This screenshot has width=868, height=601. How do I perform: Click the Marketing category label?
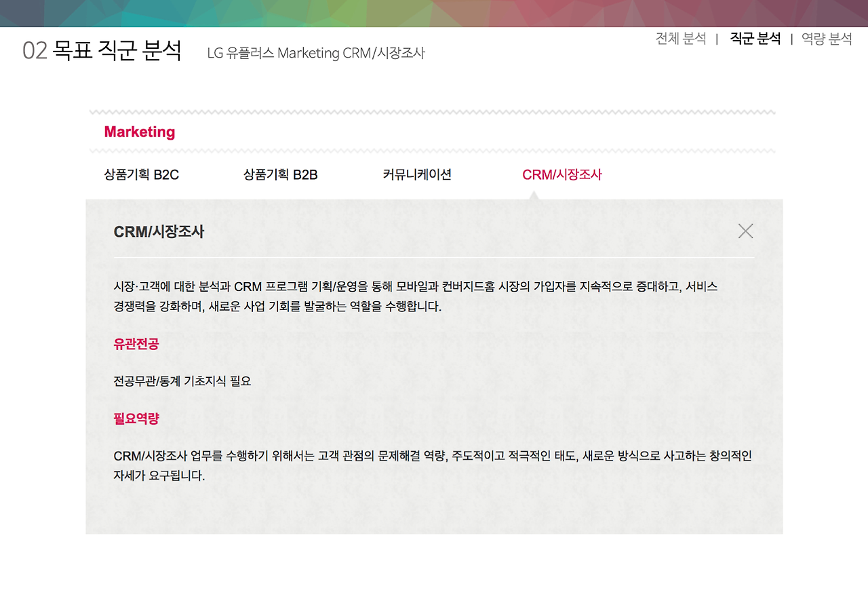(x=138, y=132)
